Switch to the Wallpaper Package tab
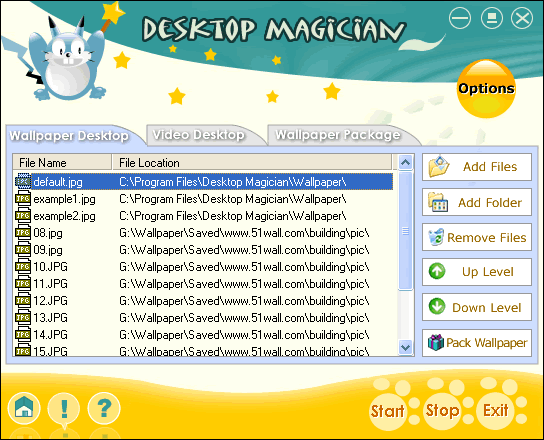544x440 pixels. point(338,135)
